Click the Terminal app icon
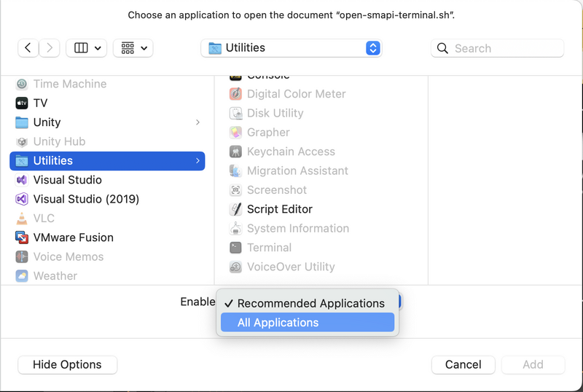Screen dimensions: 583x392 pos(235,248)
